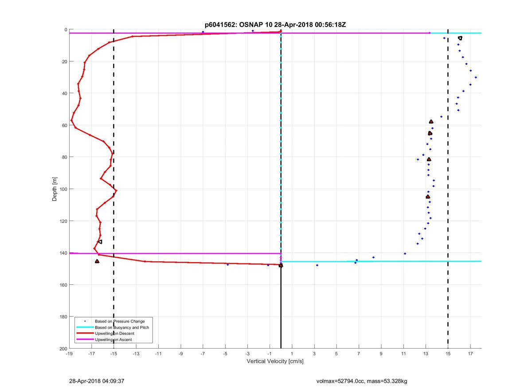Click positive x-axis tick label "15"
The image size is (532, 392).
coord(448,354)
